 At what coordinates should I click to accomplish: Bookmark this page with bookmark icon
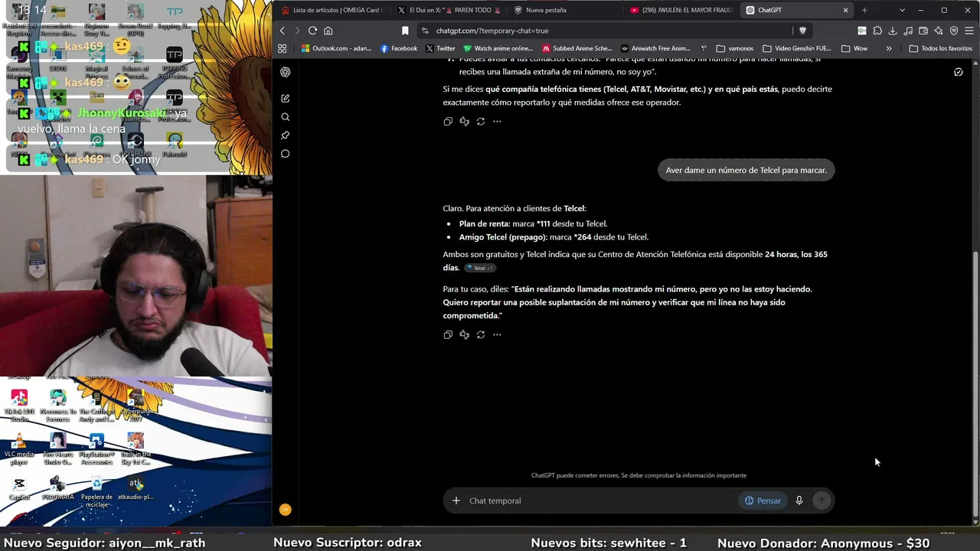(405, 31)
